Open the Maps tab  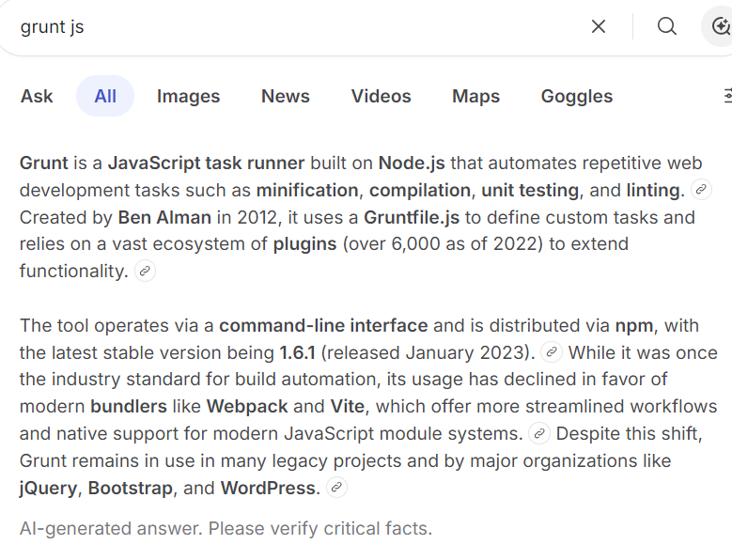click(x=475, y=96)
